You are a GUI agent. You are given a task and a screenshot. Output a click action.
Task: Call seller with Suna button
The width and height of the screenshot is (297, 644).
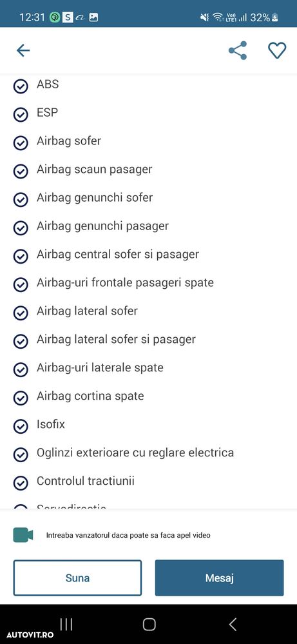tap(77, 578)
